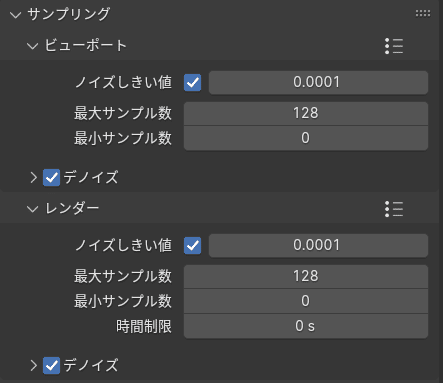Click render 最小サンプル数 0 field
The height and width of the screenshot is (383, 443).
tap(306, 301)
